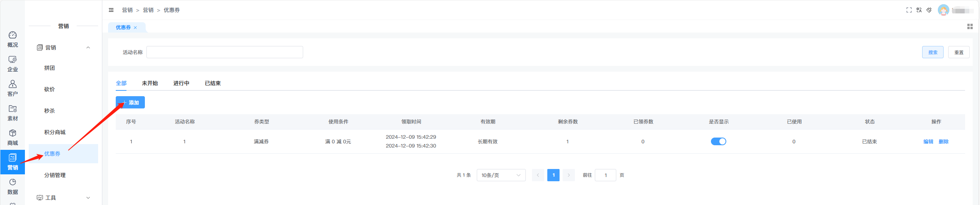The image size is (980, 205).
Task: Toggle the 是否显示 switch for coupon 1
Action: click(718, 141)
